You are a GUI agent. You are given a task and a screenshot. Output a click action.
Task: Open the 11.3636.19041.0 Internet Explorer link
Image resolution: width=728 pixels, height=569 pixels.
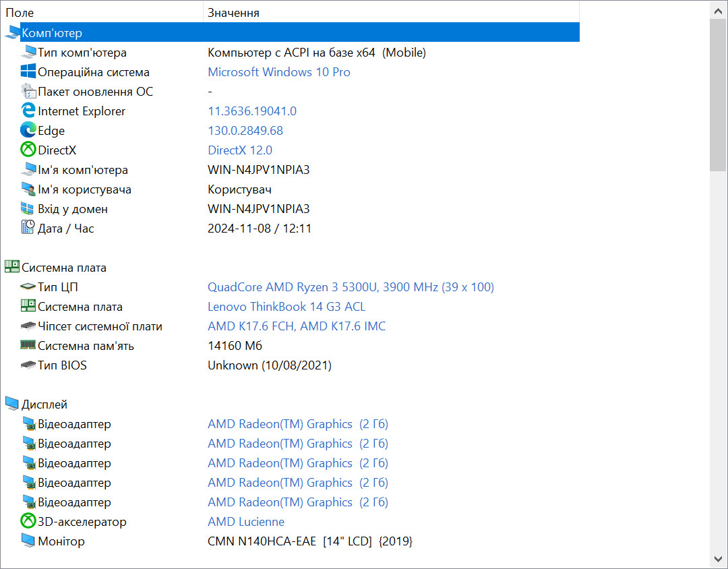click(252, 111)
